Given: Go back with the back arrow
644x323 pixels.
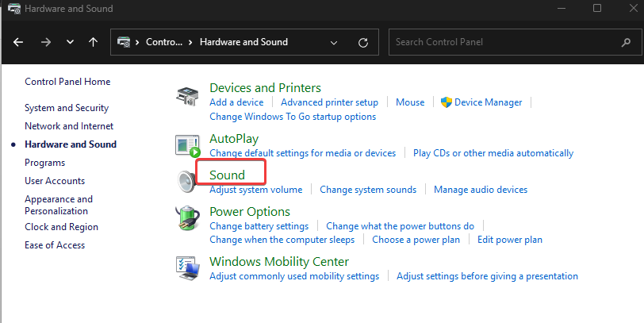Looking at the screenshot, I should click(x=18, y=42).
